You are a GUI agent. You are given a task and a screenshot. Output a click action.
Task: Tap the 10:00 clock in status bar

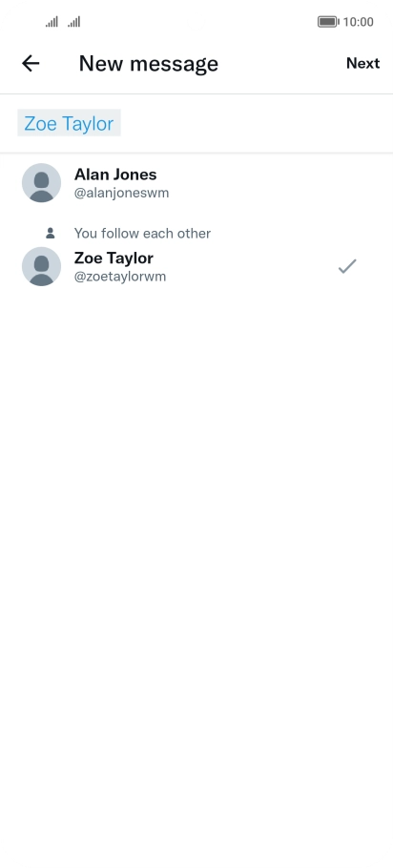358,22
